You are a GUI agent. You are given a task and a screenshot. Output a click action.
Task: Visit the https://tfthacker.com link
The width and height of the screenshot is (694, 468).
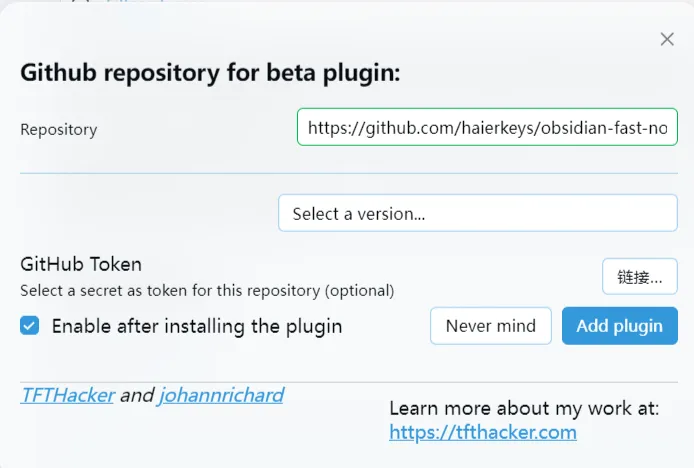click(x=483, y=432)
